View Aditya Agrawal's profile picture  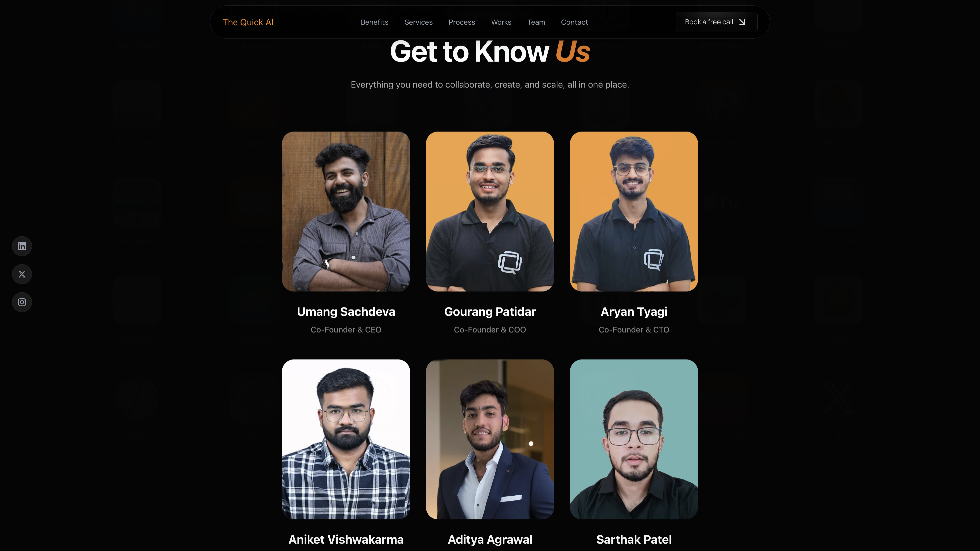click(490, 439)
